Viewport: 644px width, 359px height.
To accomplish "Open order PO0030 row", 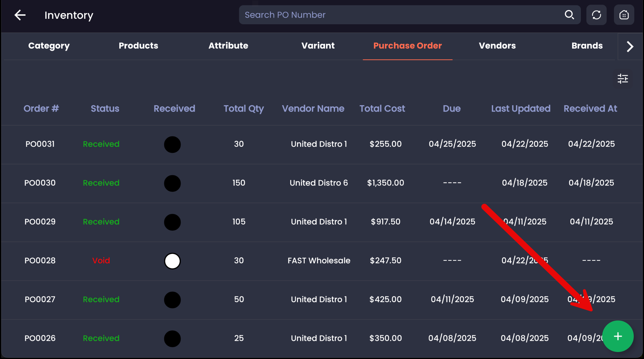I will click(40, 183).
